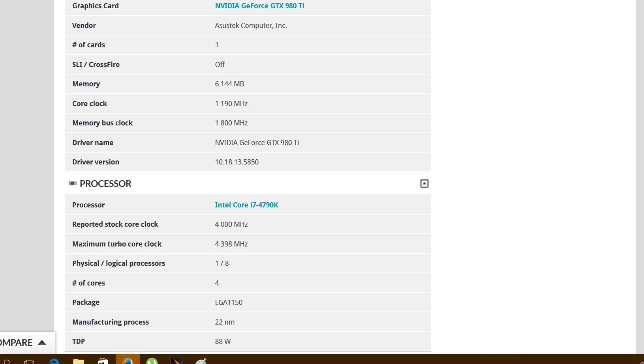Click the 'Manufacturing process' label
Screen dimensions: 644x364
(111, 322)
